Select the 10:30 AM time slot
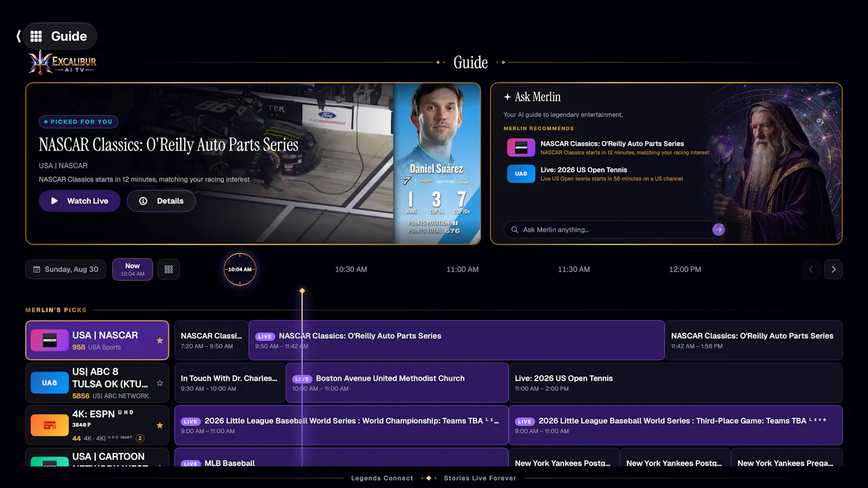Screen dimensions: 868x488 click(x=351, y=269)
